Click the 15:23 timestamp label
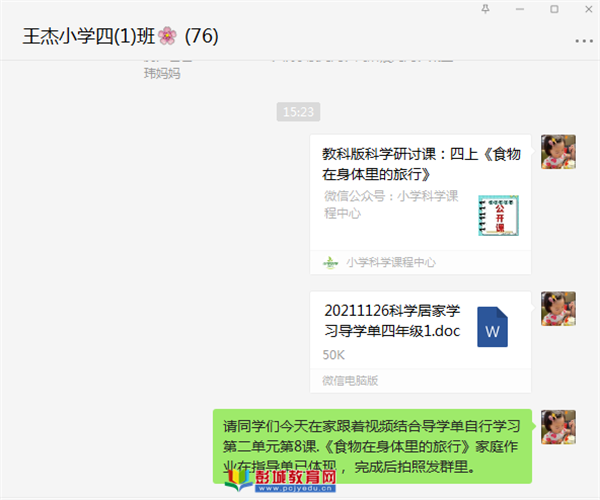This screenshot has height=500, width=600. click(298, 112)
